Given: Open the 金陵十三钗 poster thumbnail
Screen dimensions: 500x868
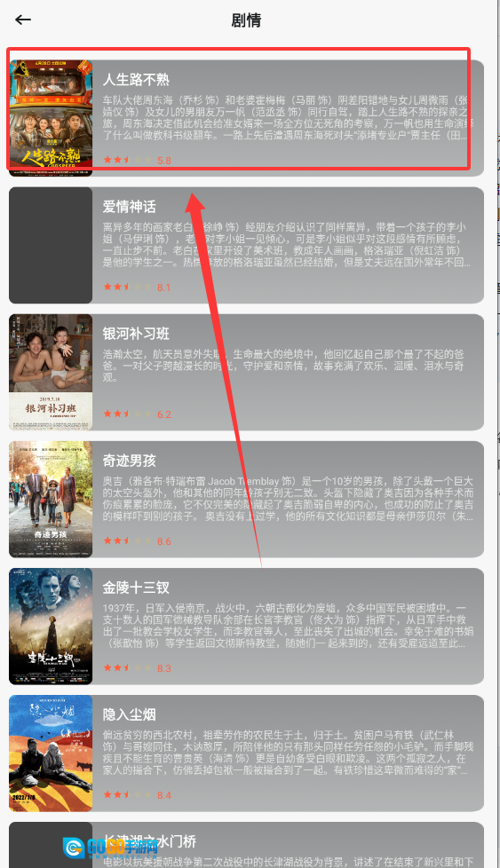Looking at the screenshot, I should (51, 626).
